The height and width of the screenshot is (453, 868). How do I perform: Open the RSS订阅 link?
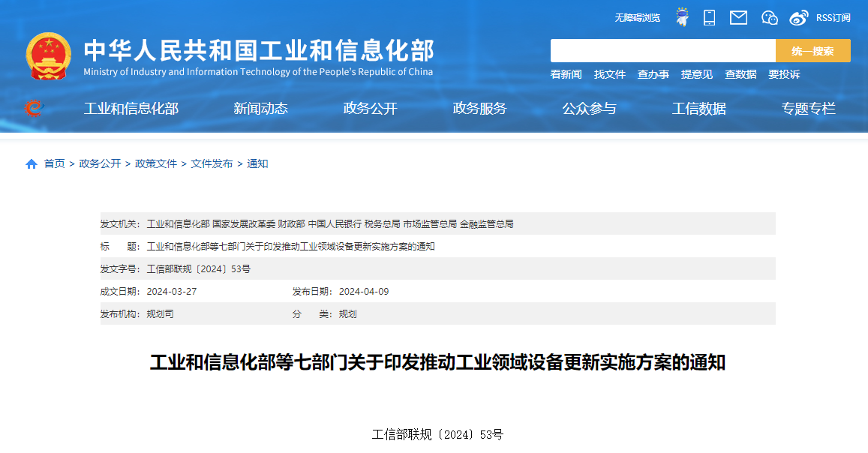coord(833,18)
